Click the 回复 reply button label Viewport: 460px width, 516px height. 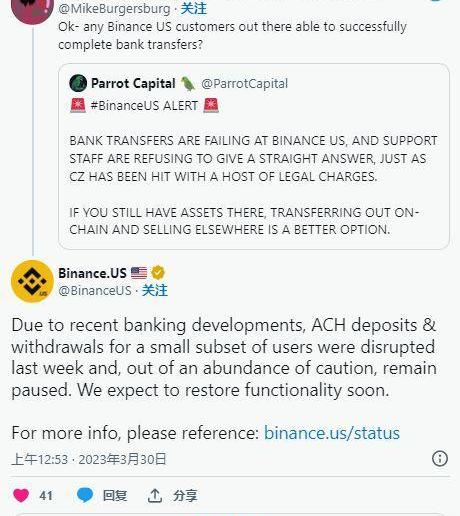tap(115, 495)
